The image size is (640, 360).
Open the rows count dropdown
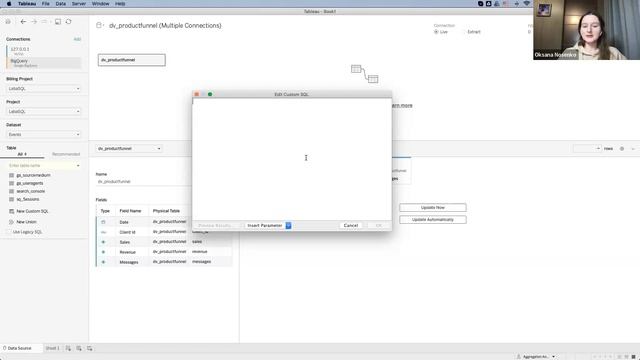tap(587, 149)
